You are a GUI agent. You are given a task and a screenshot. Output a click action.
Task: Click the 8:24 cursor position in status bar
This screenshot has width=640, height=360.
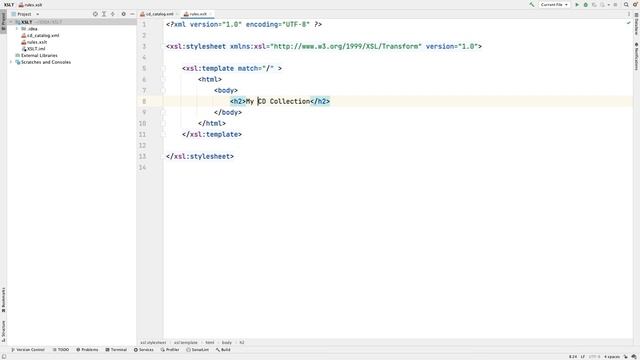pos(573,357)
